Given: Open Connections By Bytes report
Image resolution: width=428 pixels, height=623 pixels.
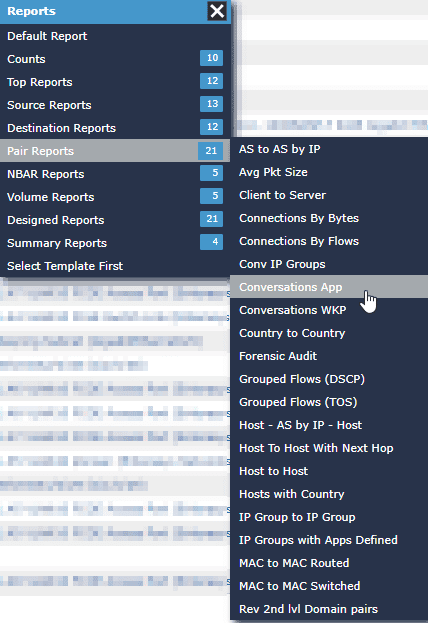Looking at the screenshot, I should click(x=329, y=218).
